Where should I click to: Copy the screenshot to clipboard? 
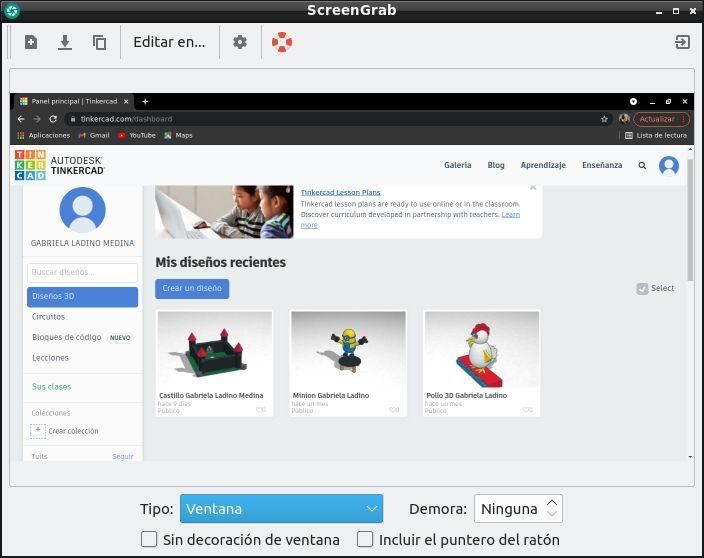pos(99,42)
